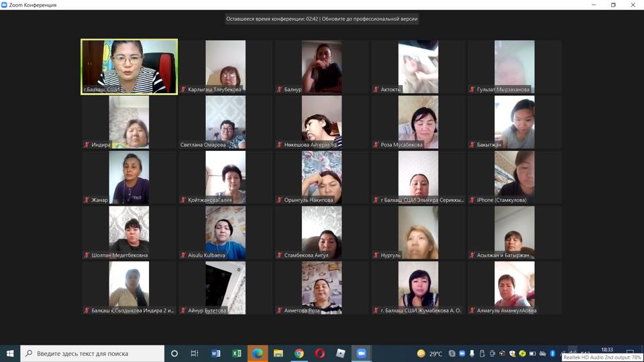Open the Windows Start menu
This screenshot has height=362, width=644.
(10, 353)
